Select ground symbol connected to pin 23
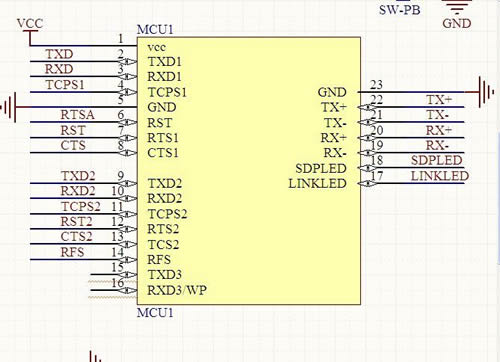 (x=480, y=92)
